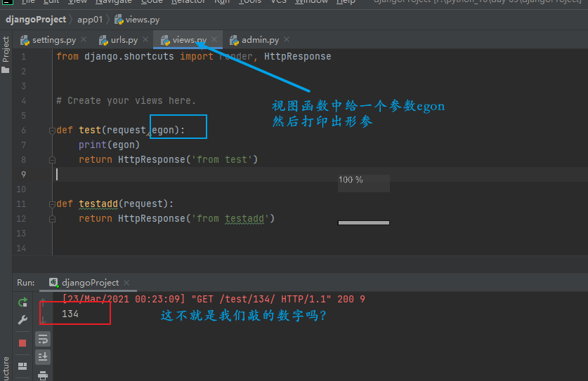Close the djangoProject run tab

tap(126, 283)
